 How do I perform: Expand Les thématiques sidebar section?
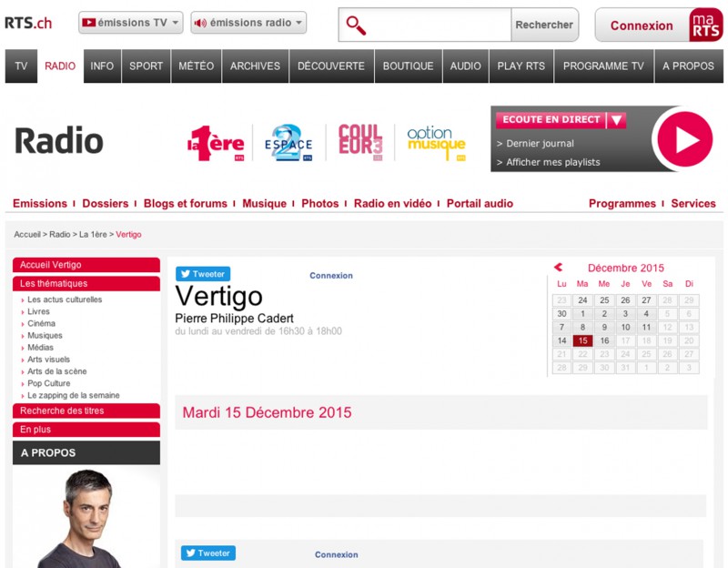point(86,283)
